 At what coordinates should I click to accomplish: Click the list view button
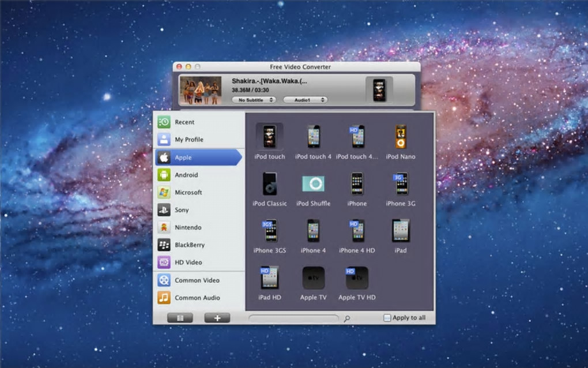pos(180,318)
